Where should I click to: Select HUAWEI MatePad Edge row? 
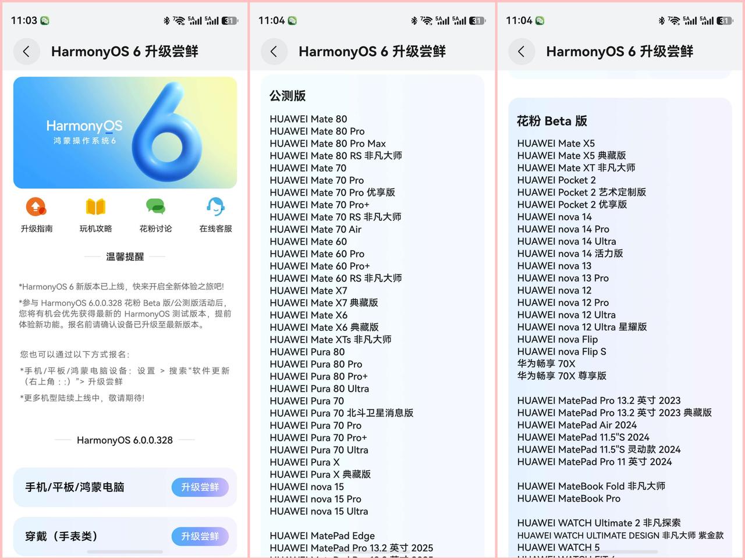coord(322,536)
